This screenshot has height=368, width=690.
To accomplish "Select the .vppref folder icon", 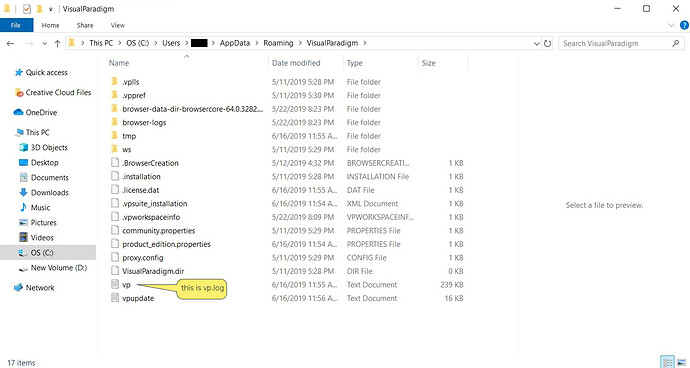I will [114, 95].
